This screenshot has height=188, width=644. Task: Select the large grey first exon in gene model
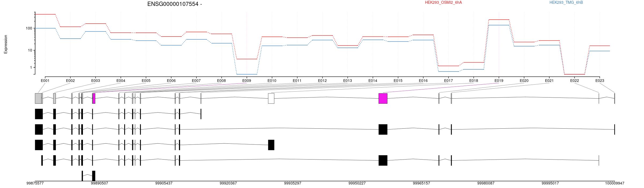point(38,98)
